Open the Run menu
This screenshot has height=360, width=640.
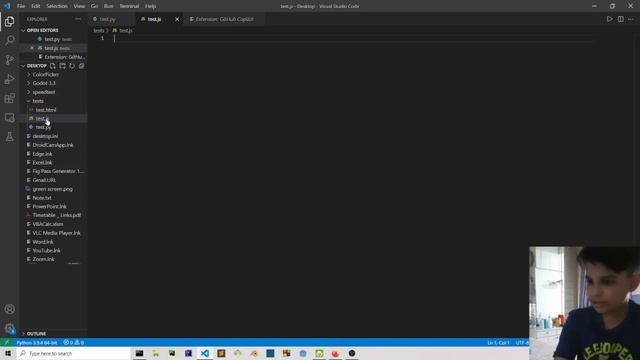point(109,6)
